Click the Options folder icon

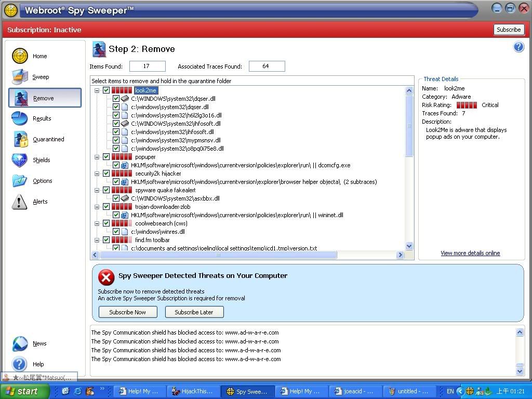point(20,181)
